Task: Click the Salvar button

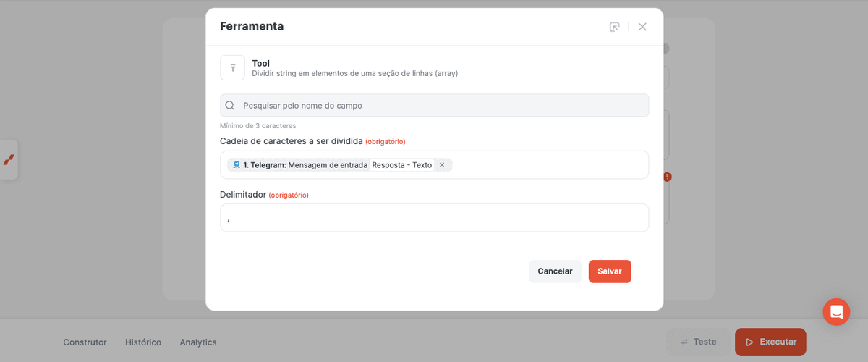Action: pyautogui.click(x=610, y=271)
